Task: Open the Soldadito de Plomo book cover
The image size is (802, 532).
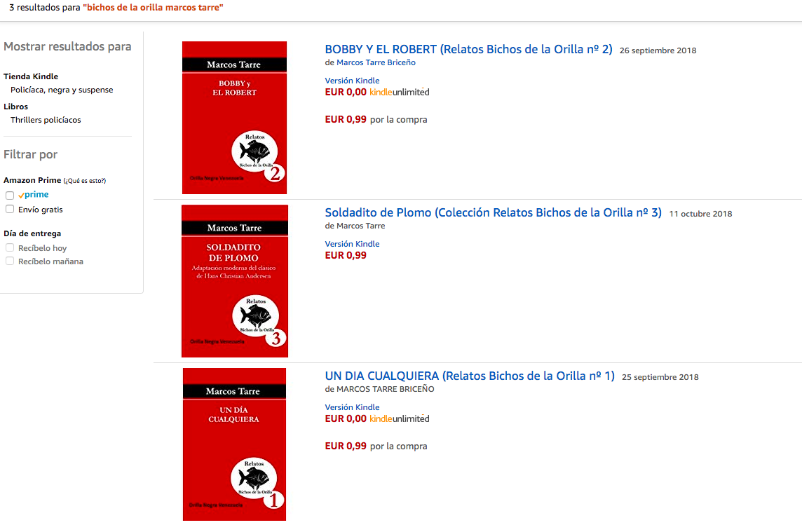Action: [x=235, y=281]
